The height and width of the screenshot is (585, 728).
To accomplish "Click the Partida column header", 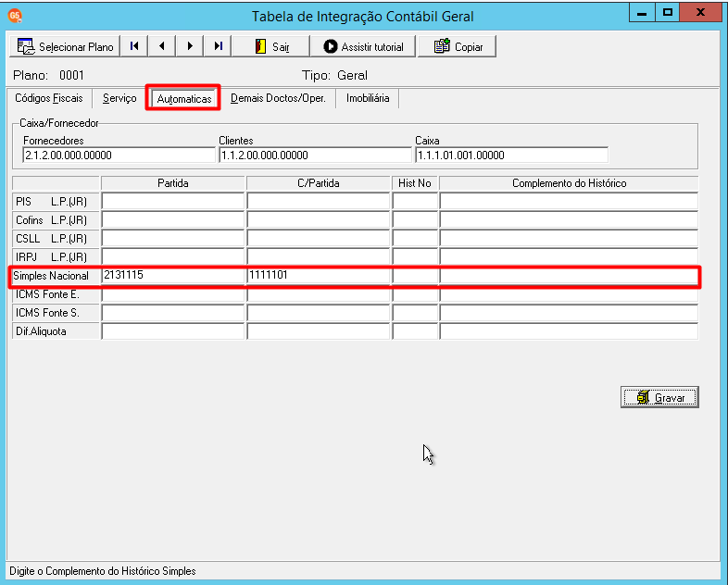I will [x=172, y=183].
